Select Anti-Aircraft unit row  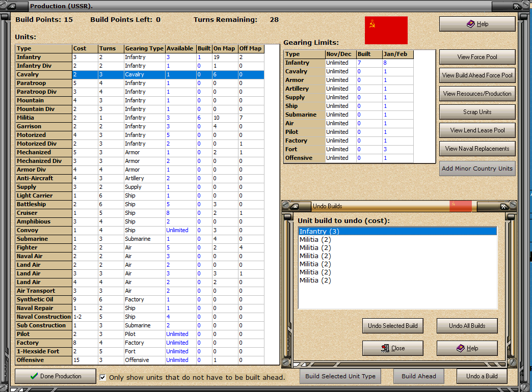click(140, 178)
